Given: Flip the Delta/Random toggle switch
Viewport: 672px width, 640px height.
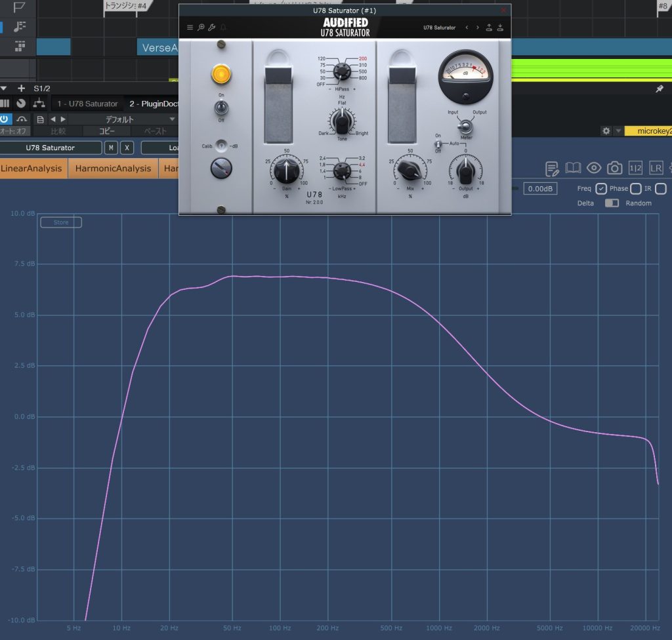Looking at the screenshot, I should (612, 203).
